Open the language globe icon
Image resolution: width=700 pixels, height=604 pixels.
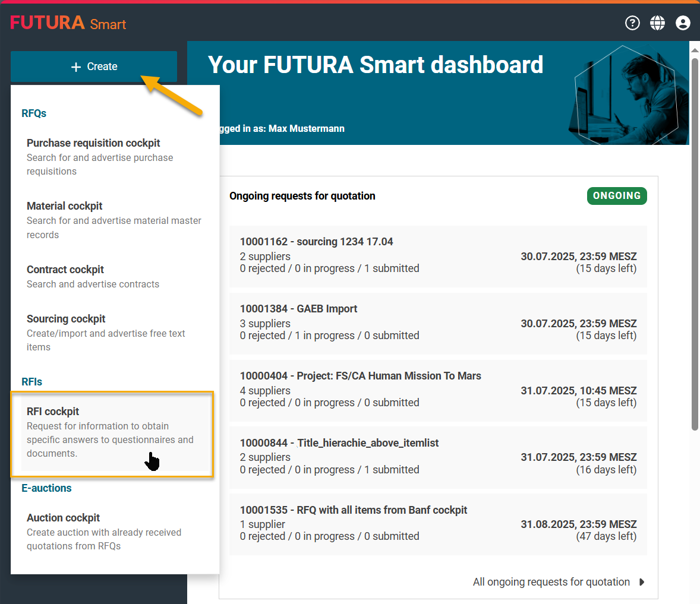657,23
